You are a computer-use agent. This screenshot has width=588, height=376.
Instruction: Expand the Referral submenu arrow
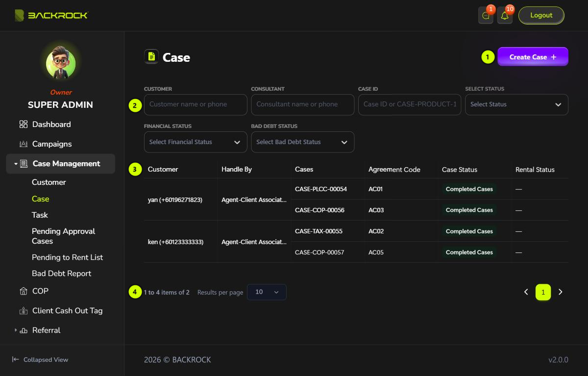(16, 330)
